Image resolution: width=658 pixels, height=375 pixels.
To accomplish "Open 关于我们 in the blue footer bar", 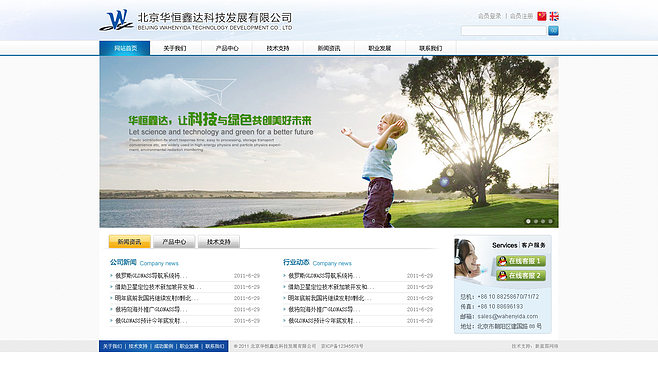I will 112,346.
